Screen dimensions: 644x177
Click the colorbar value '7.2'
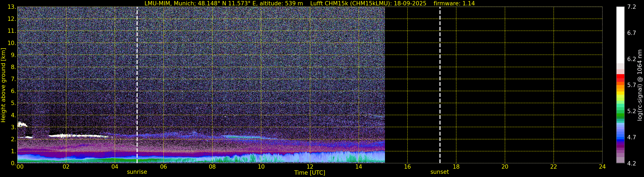coord(632,7)
